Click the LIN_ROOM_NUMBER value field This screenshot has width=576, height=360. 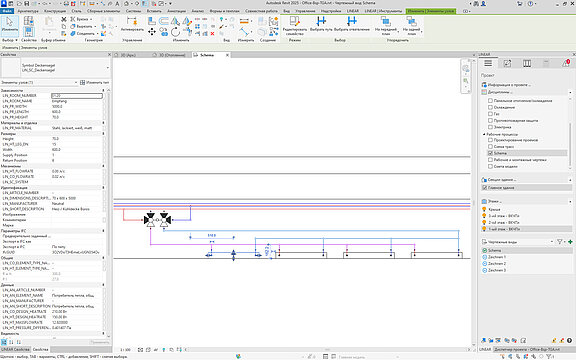(77, 96)
